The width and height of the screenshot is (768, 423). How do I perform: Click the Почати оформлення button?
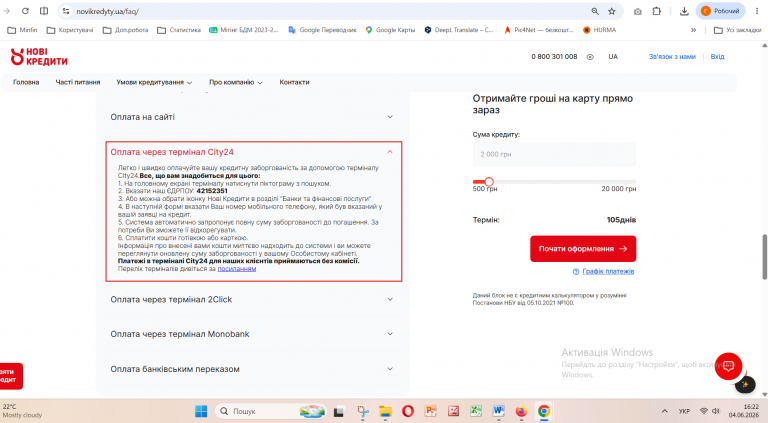pos(583,249)
